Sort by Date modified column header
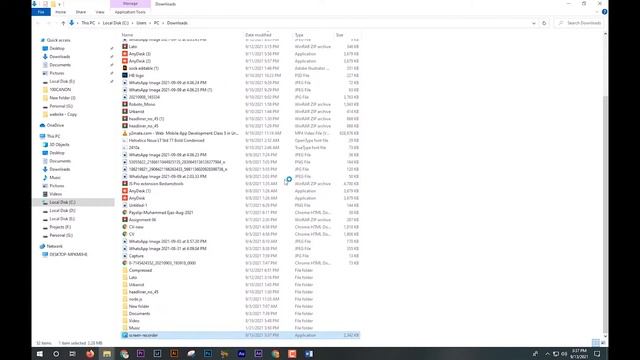This screenshot has height=360, width=640. click(258, 35)
